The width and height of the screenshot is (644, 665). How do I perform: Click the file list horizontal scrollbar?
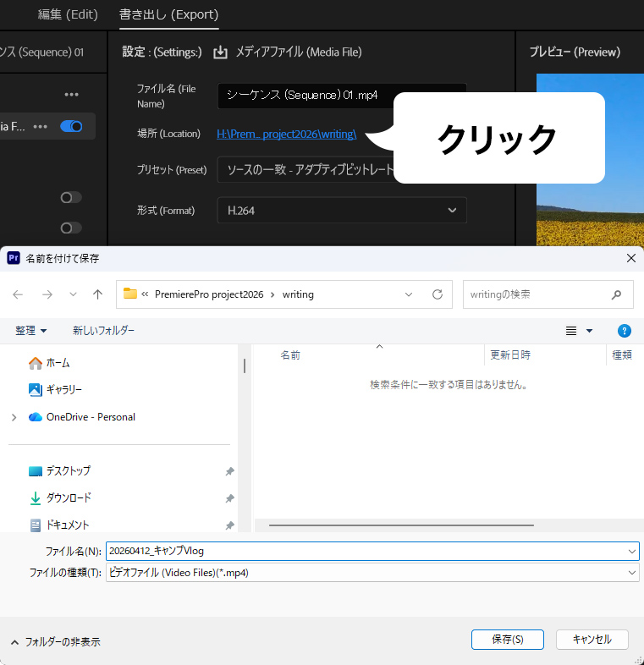click(401, 525)
